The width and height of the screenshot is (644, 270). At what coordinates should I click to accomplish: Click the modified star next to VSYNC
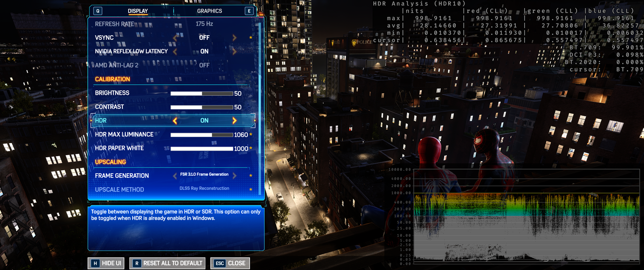click(x=251, y=38)
